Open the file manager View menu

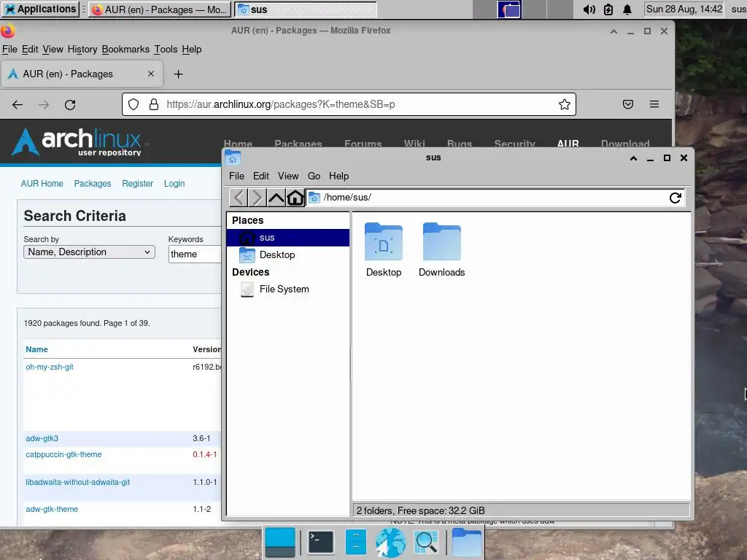pos(288,176)
